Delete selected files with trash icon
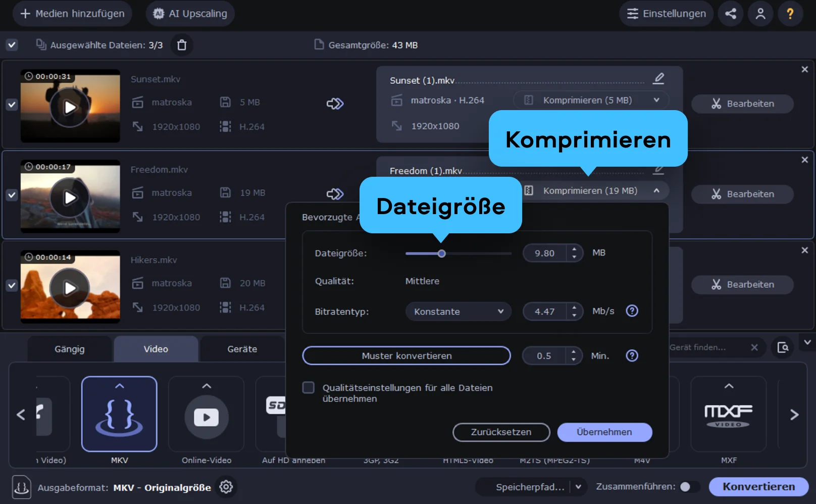 (182, 45)
